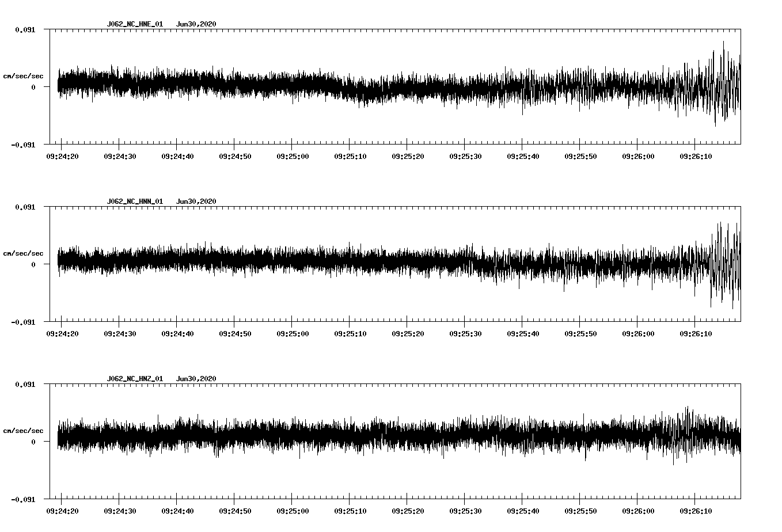Screen dimensions: 782x532
Task: Select the Jun30,2020 date on the HNZ plot
Action: [196, 379]
